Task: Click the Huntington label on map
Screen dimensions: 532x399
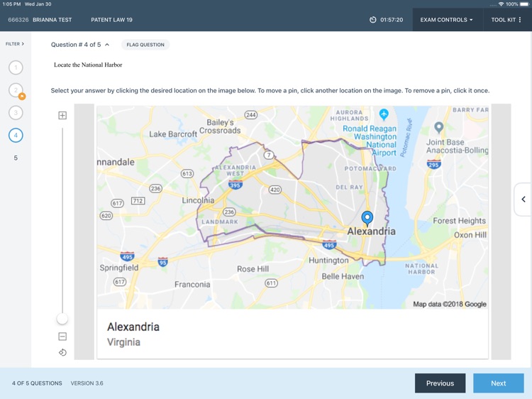Action: tap(328, 261)
